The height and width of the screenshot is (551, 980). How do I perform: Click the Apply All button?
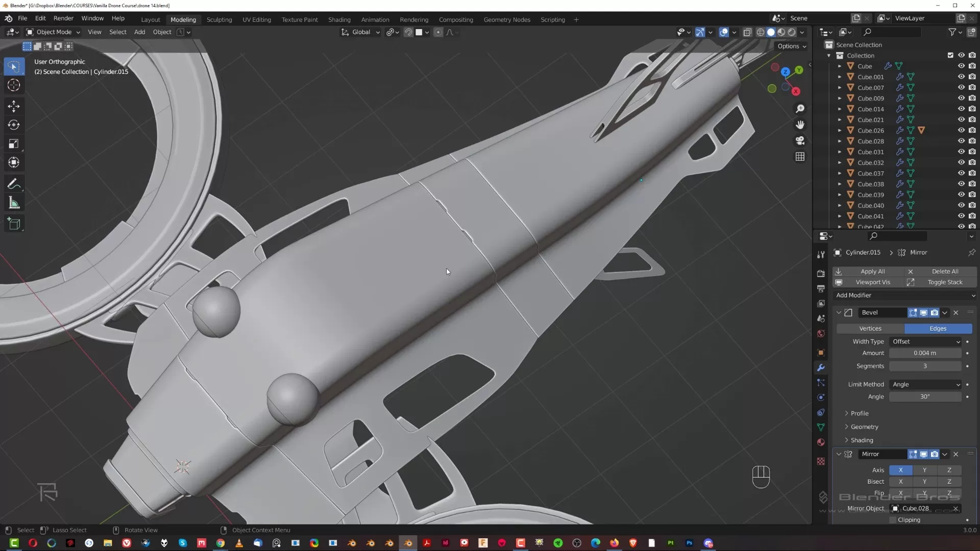[872, 271]
